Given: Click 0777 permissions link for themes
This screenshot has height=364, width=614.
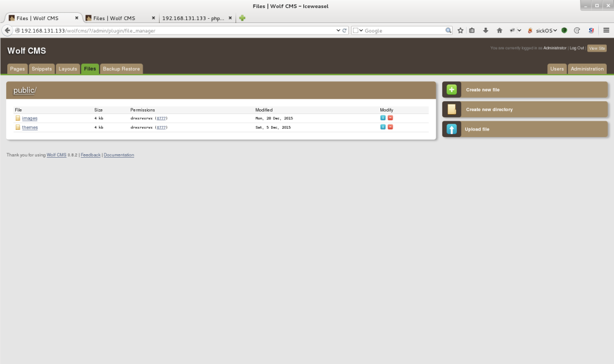Looking at the screenshot, I should tap(161, 127).
